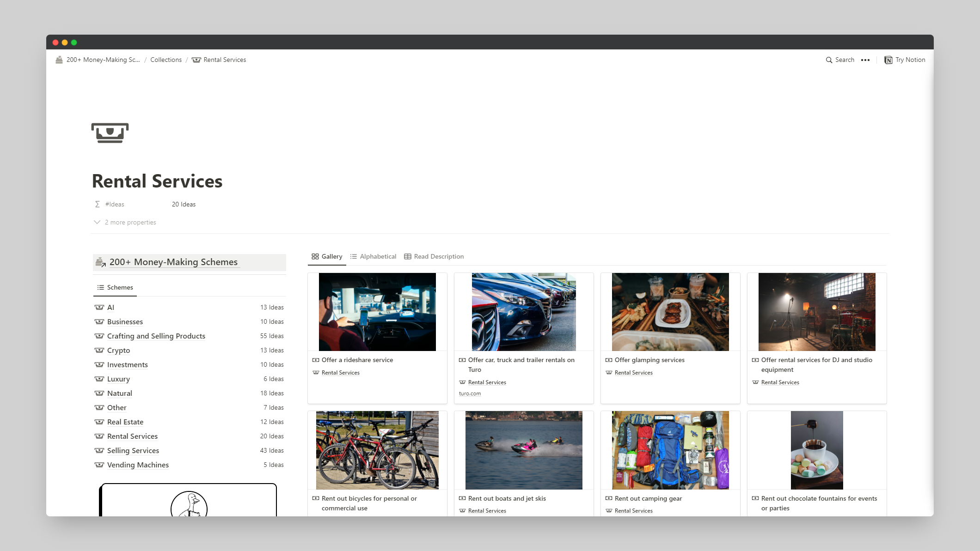This screenshot has width=980, height=551.
Task: Click the large Rental Services page icon
Action: point(110,133)
